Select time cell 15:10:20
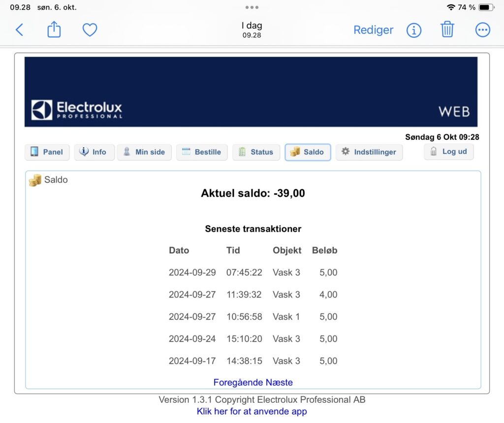This screenshot has width=504, height=423. coord(244,339)
